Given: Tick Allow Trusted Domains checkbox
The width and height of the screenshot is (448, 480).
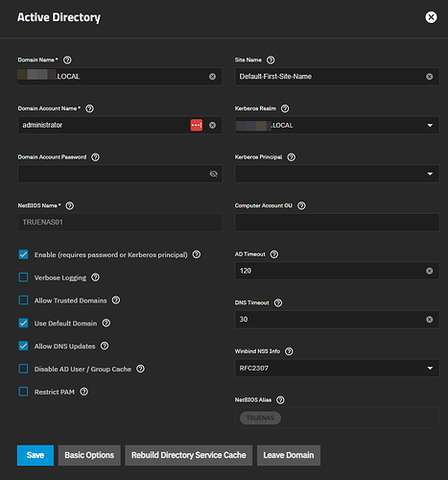Looking at the screenshot, I should click(x=23, y=300).
